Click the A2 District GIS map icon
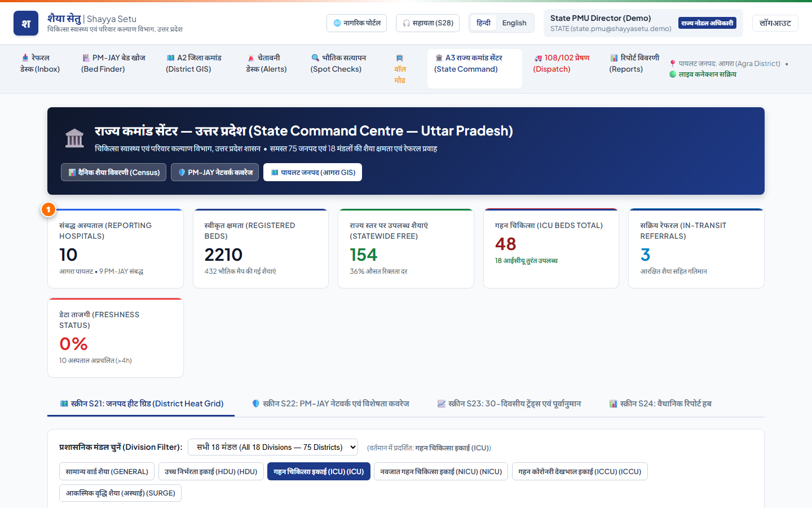Viewport: 812px width, 508px height. pyautogui.click(x=170, y=58)
